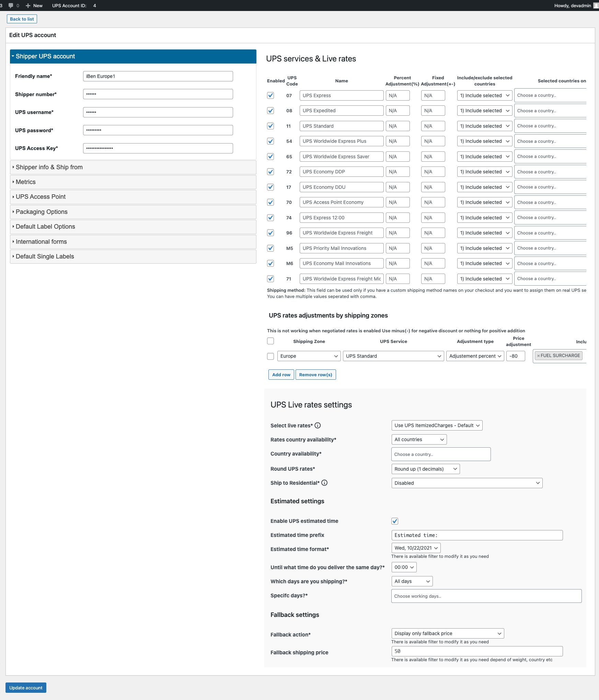Open the New menu in admin bar

(x=34, y=5)
